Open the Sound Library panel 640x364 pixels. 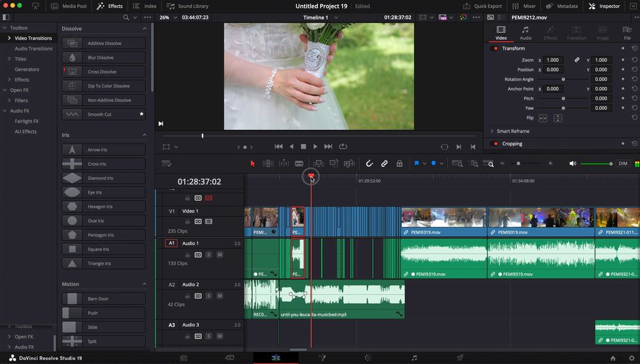188,6
